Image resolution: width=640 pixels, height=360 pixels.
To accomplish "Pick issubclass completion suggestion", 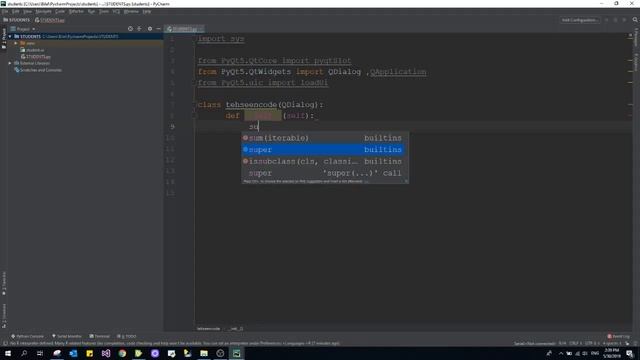I will click(323, 161).
